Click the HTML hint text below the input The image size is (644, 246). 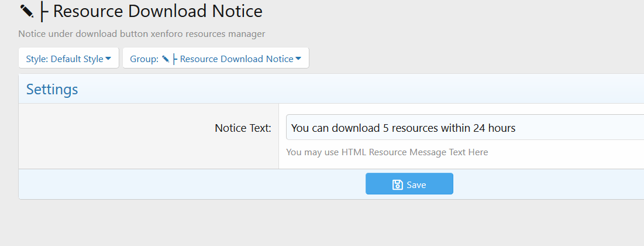(x=387, y=152)
